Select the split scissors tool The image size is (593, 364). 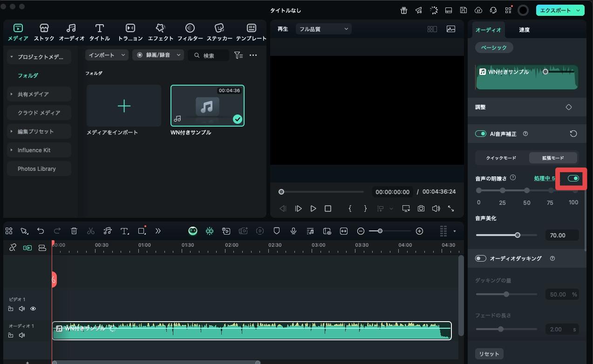91,231
